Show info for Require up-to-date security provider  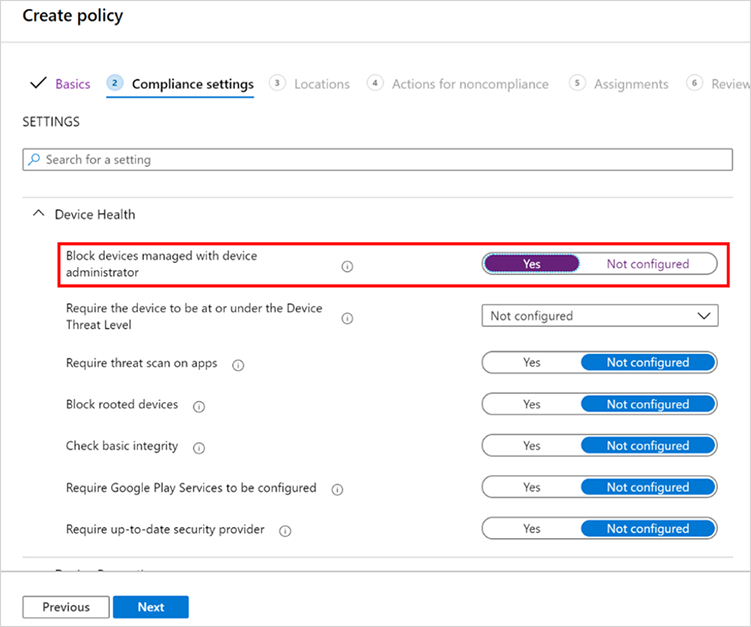pyautogui.click(x=285, y=531)
